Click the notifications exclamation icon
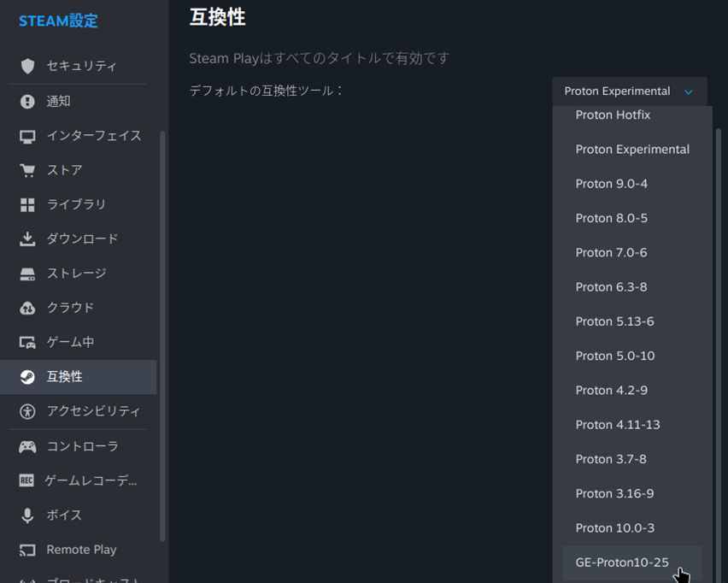 click(27, 101)
